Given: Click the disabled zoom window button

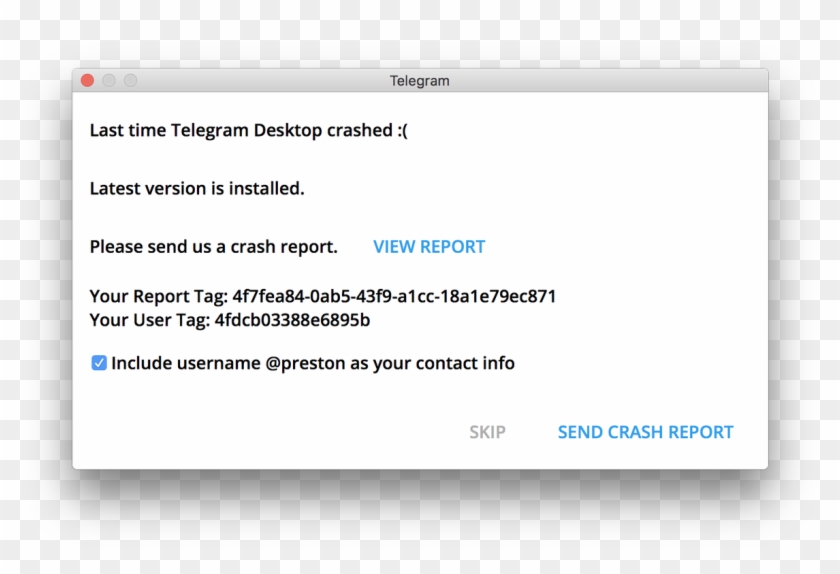Looking at the screenshot, I should point(130,80).
